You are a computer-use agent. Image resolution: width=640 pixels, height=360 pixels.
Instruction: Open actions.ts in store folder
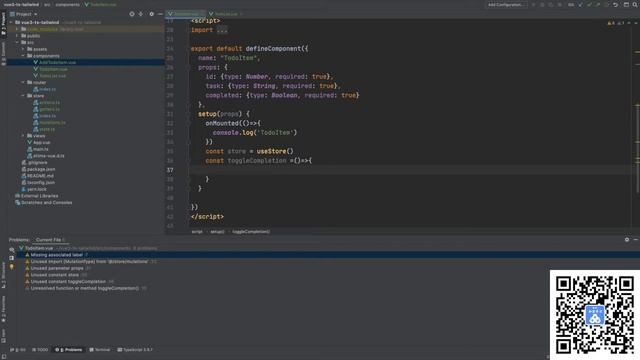click(47, 102)
